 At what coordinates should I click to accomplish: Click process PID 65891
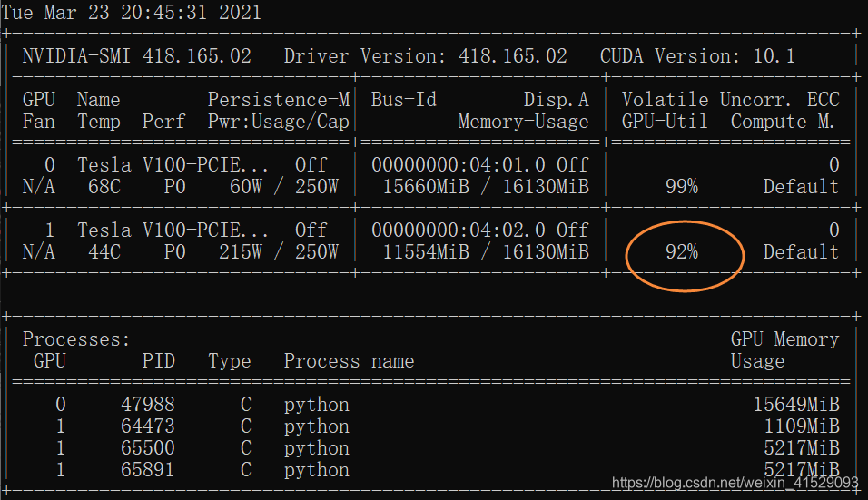148,470
